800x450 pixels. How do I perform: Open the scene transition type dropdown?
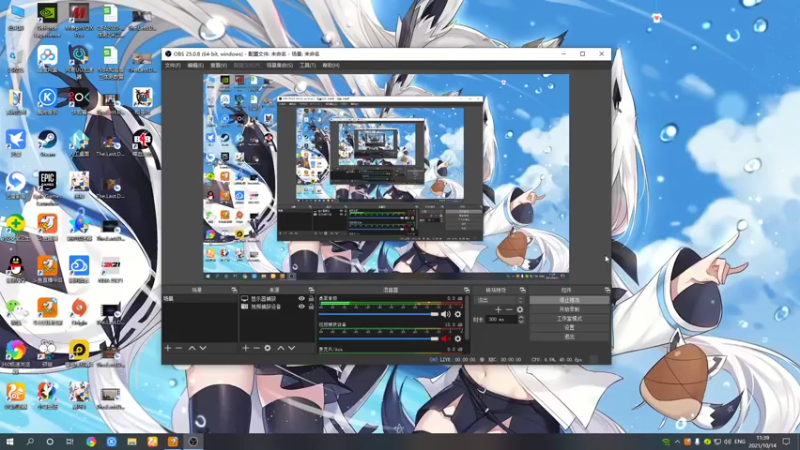499,300
